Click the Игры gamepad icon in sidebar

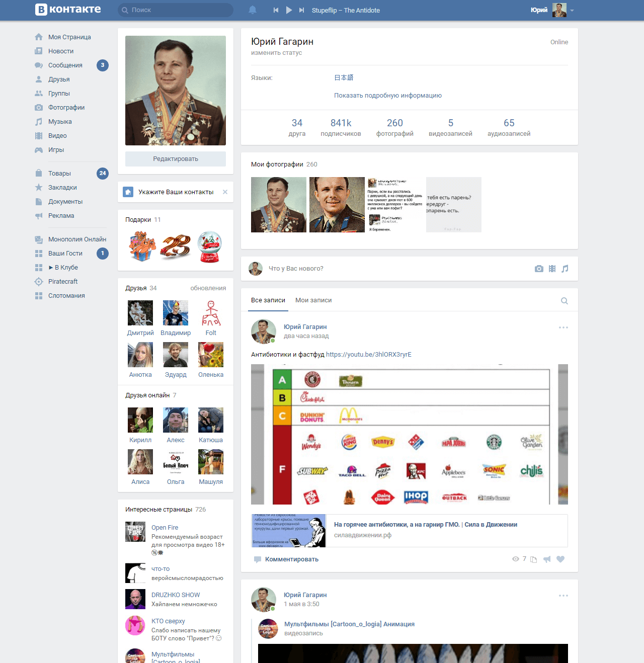39,150
